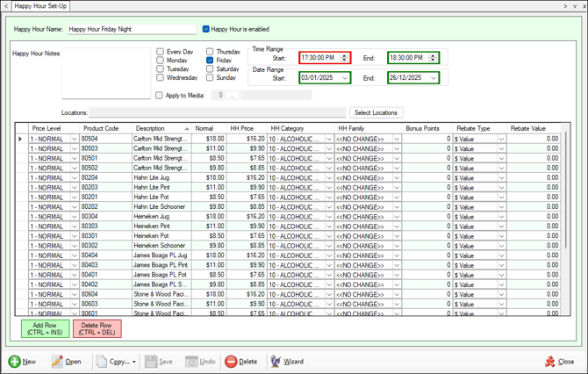This screenshot has height=374, width=588.
Task: Click the Undo toolbar icon
Action: coord(191,361)
